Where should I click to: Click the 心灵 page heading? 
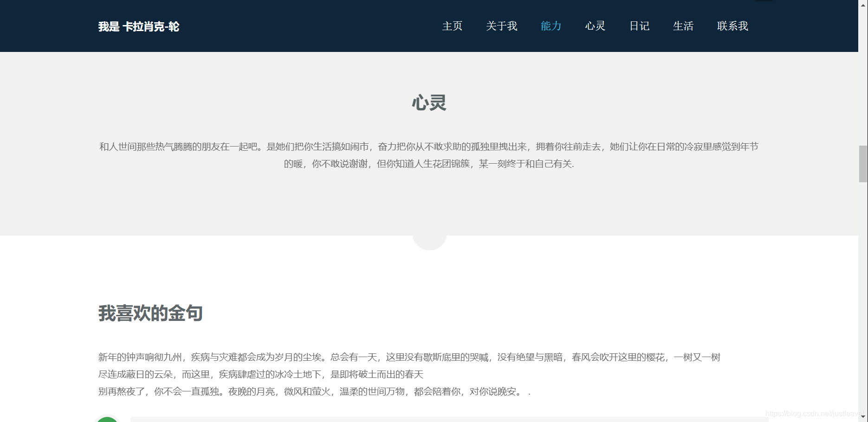tap(429, 103)
